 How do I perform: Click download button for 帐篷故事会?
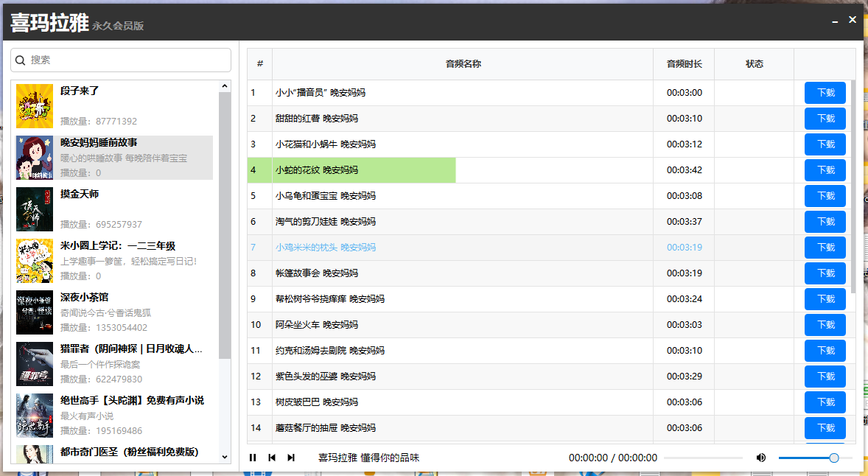(825, 273)
